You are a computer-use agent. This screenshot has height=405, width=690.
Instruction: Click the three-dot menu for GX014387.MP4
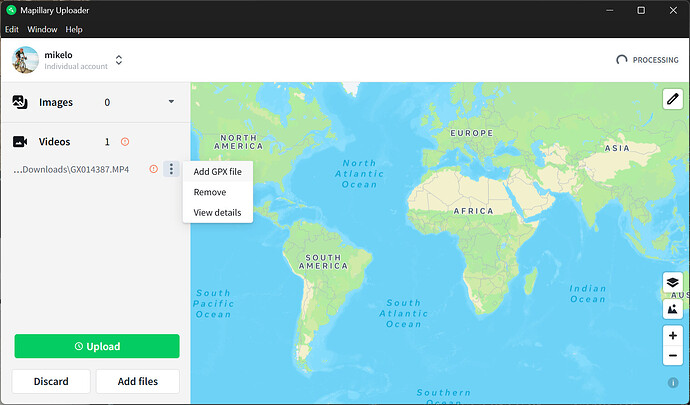click(171, 169)
